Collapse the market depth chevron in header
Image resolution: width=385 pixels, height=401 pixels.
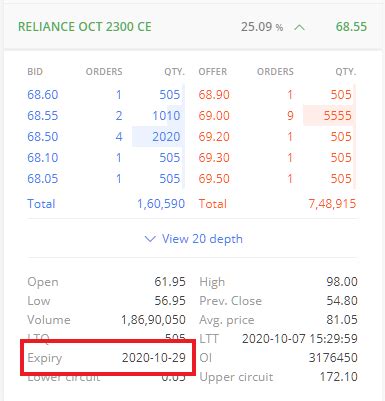[x=299, y=27]
